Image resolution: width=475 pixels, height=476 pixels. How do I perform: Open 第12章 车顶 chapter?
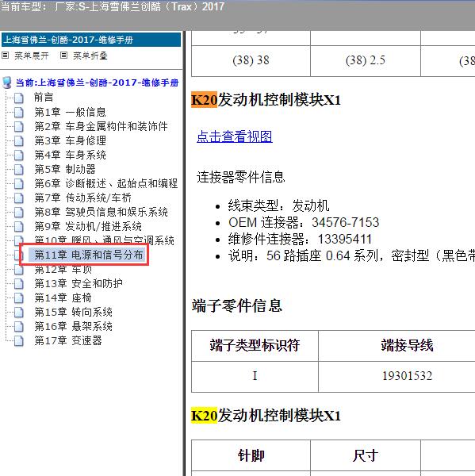[x=63, y=269]
